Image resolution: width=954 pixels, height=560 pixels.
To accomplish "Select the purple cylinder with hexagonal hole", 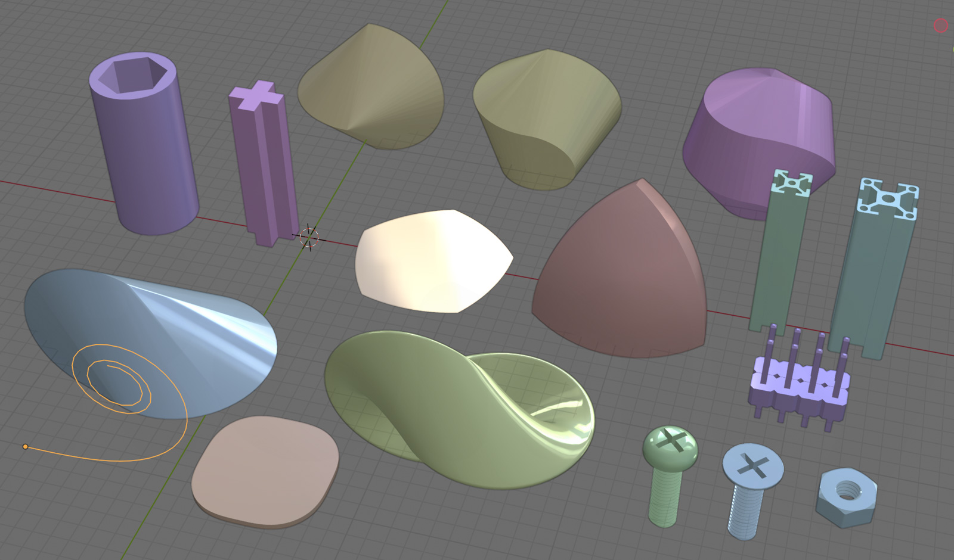I will pos(143,143).
